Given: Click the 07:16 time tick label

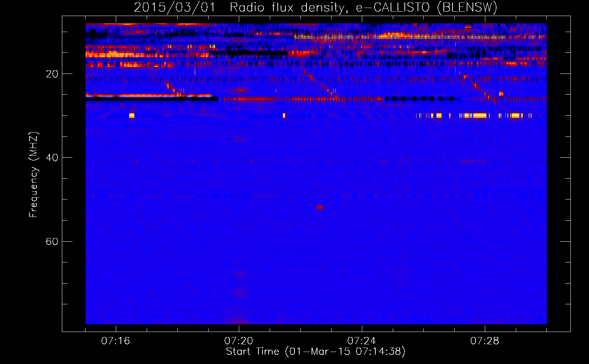Looking at the screenshot, I should point(116,341).
